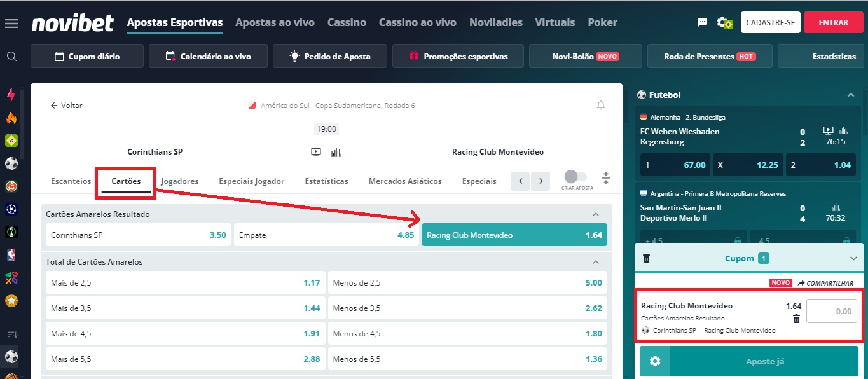Image resolution: width=868 pixels, height=379 pixels.
Task: Open the Jogadores tab
Action: point(180,181)
